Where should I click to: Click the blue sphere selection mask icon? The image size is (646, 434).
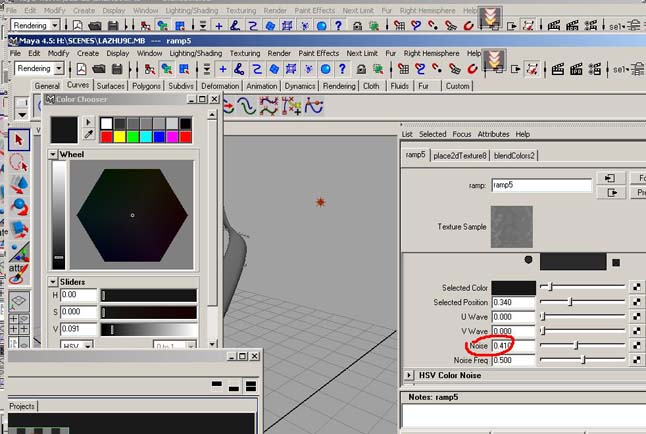click(x=325, y=69)
